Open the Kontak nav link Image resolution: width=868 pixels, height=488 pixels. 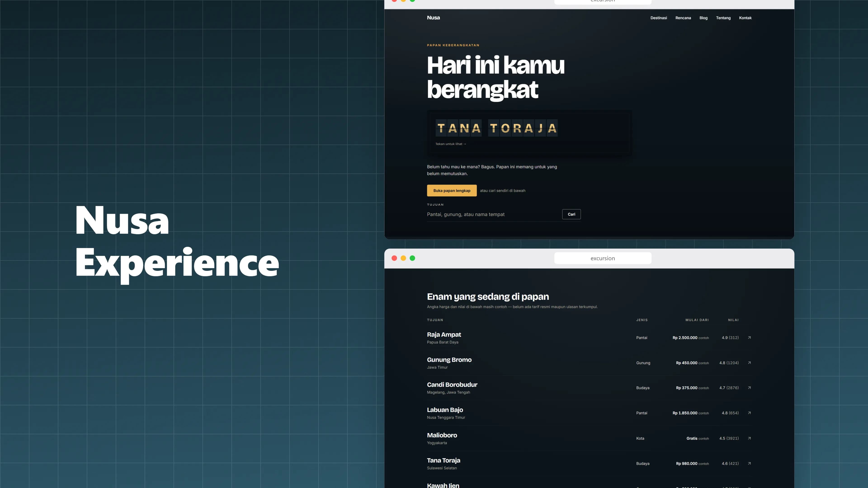pos(745,18)
